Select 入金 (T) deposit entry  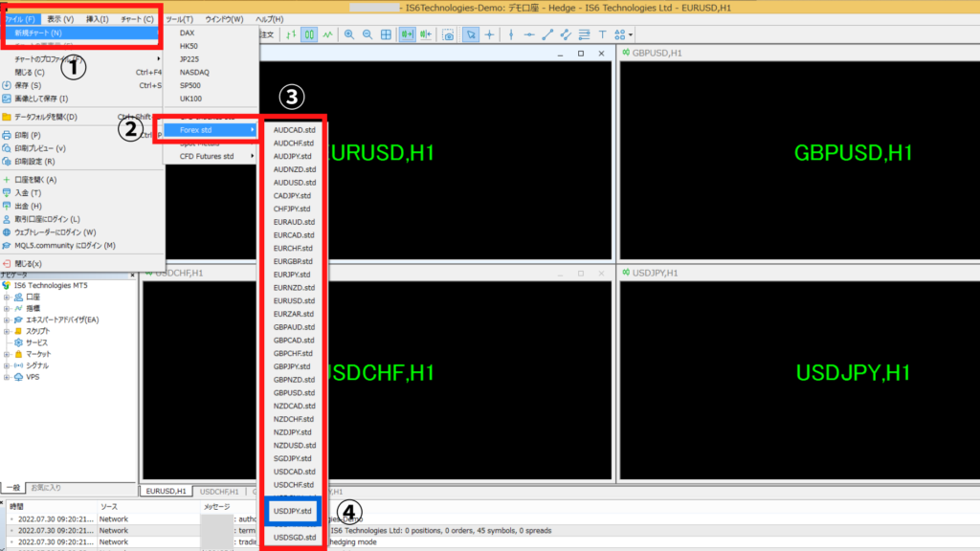[81, 193]
